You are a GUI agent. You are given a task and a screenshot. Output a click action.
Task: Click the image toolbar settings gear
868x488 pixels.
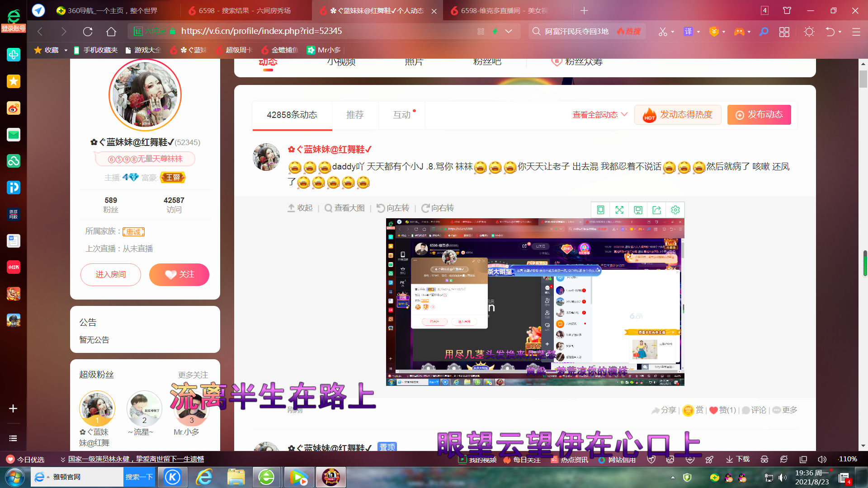tap(675, 210)
